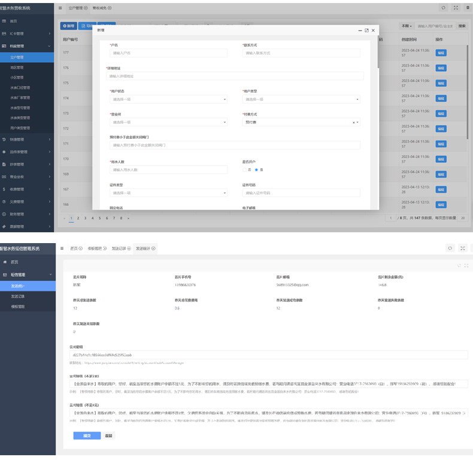The height and width of the screenshot is (476, 473).
Task: Click the 搜索 button
Action: click(x=462, y=26)
